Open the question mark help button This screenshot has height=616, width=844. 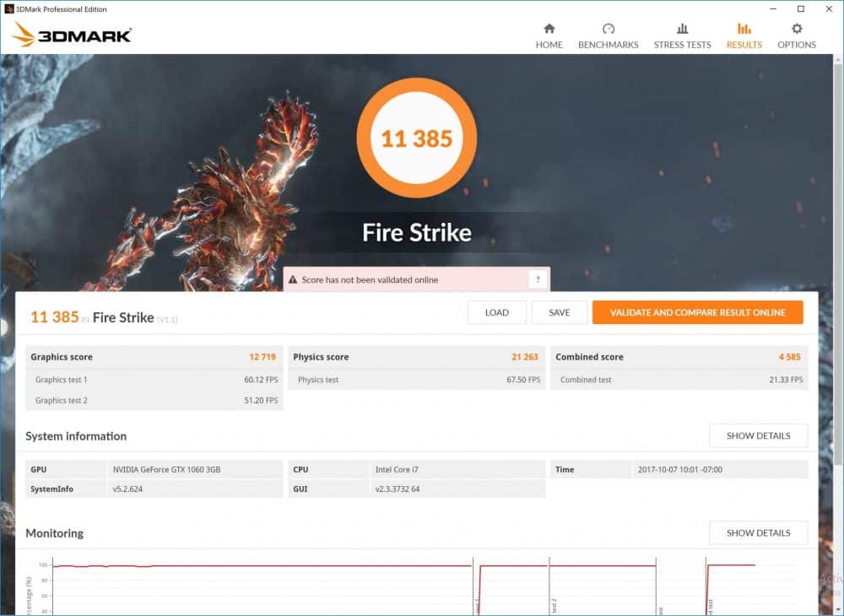(537, 280)
